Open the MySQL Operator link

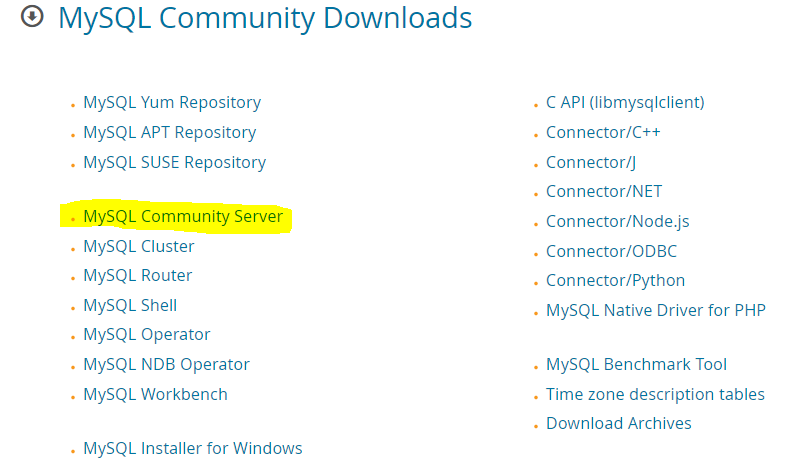(x=146, y=335)
